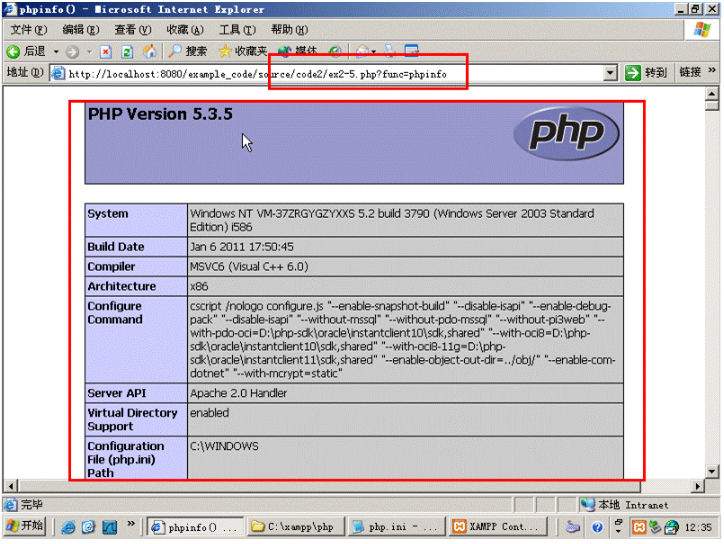Screen dimensions: 724x544
Task: Click the second quick launch icon
Action: click(x=89, y=527)
